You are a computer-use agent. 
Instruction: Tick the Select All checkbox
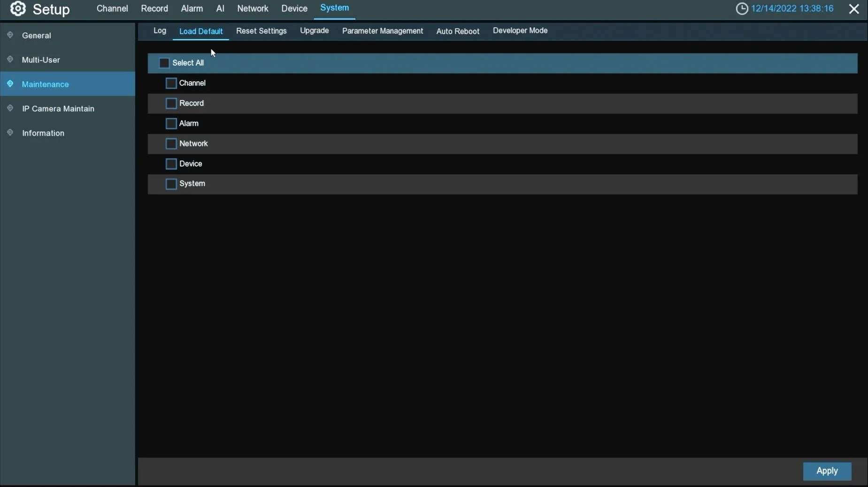[164, 63]
